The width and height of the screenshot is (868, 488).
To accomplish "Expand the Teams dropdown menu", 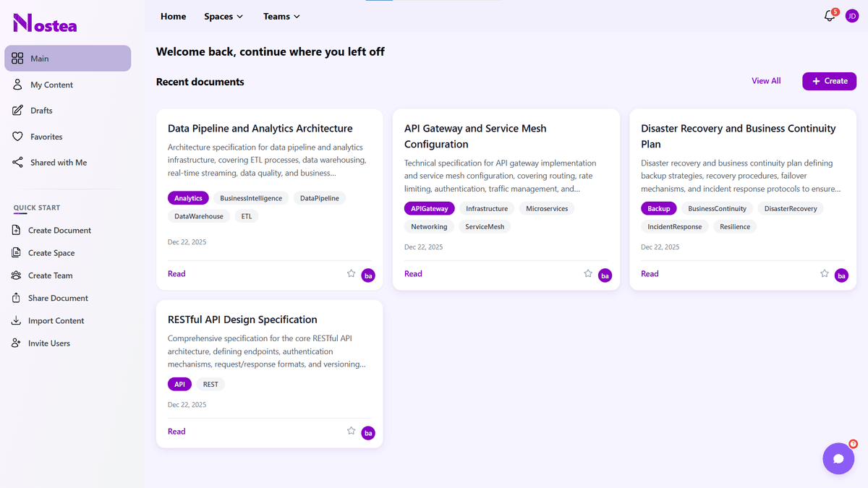I will (x=281, y=17).
